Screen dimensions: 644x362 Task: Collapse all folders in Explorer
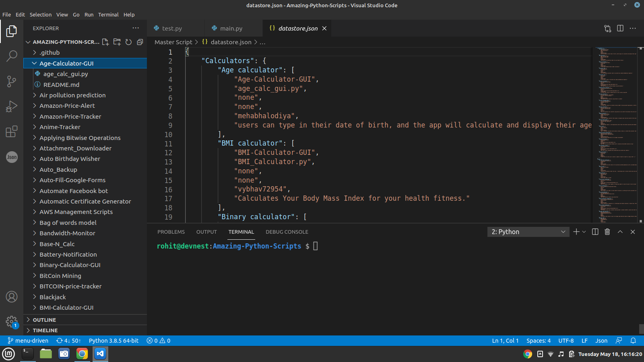point(140,42)
